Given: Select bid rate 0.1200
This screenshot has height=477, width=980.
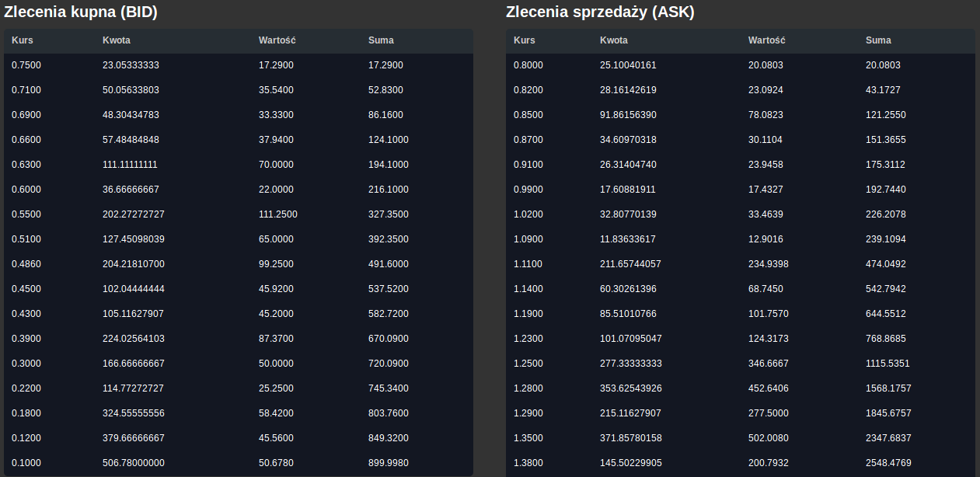Looking at the screenshot, I should [x=26, y=438].
